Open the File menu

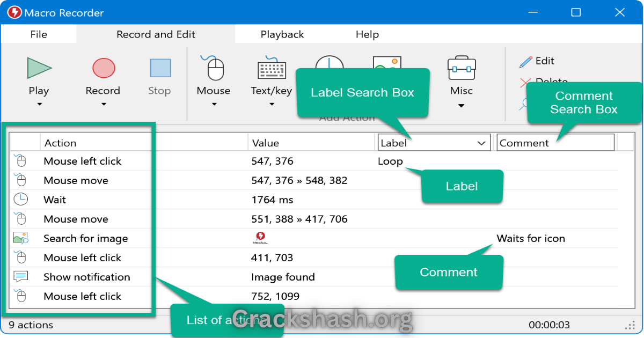coord(39,34)
